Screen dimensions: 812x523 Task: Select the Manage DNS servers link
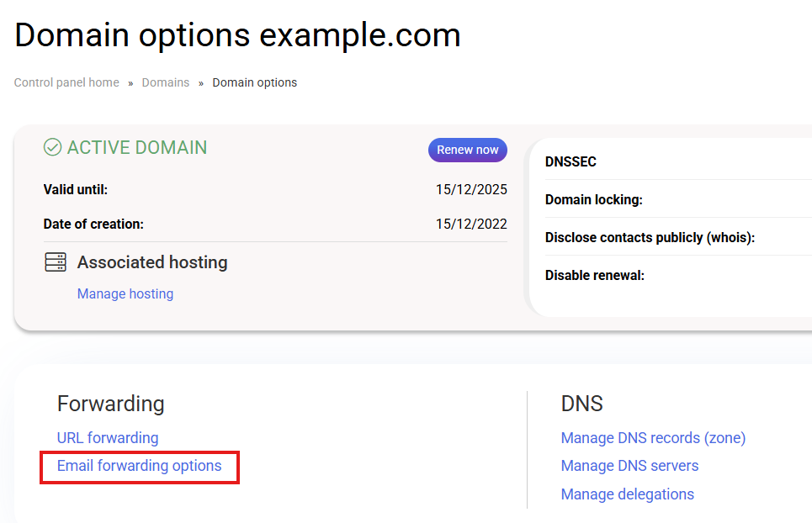[x=629, y=466]
